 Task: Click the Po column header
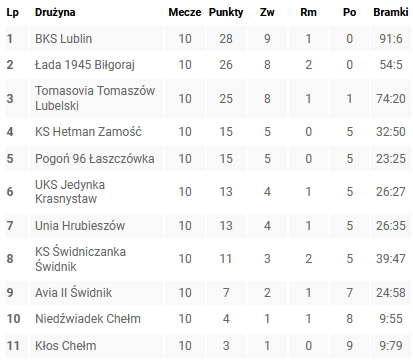point(349,12)
